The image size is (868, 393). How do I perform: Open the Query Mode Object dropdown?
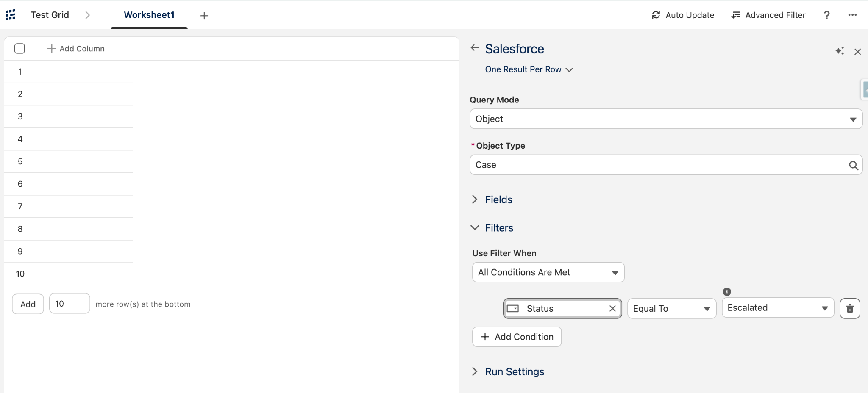tap(666, 119)
